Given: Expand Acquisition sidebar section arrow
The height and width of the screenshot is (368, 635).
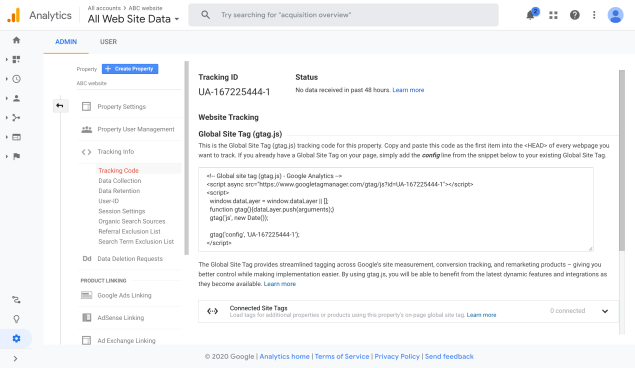Looking at the screenshot, I should coord(6,118).
